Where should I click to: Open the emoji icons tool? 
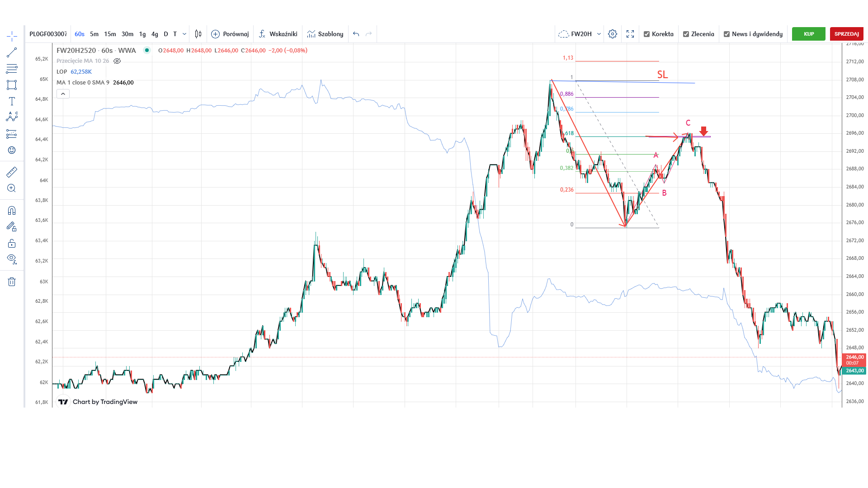coord(12,150)
